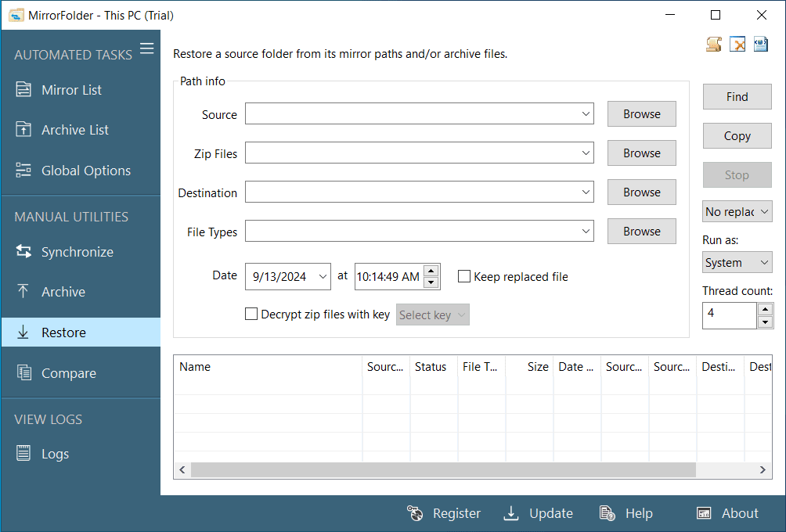Open the No replace mode dropdown

click(737, 211)
